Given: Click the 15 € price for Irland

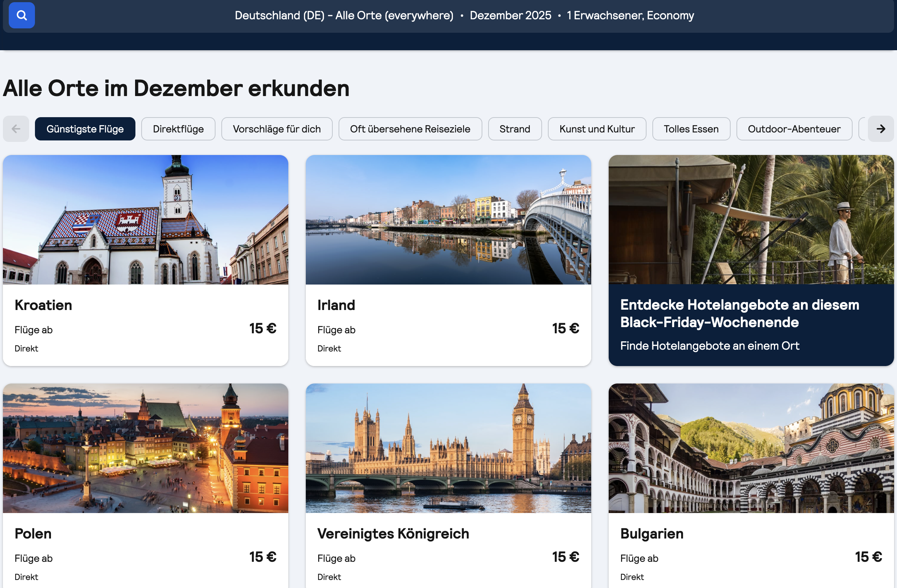Looking at the screenshot, I should click(565, 329).
